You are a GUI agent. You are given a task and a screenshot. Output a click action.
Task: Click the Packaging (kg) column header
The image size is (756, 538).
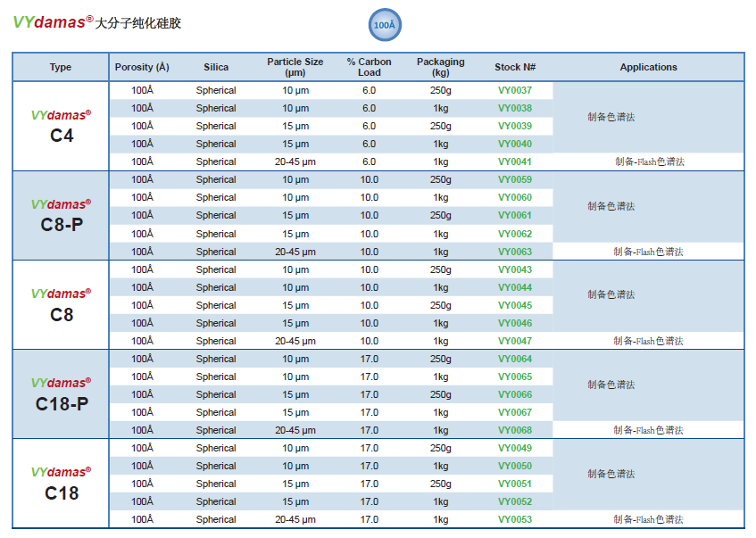point(441,67)
